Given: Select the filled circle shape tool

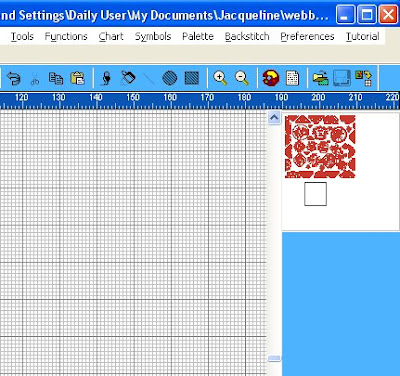Looking at the screenshot, I should tap(169, 78).
